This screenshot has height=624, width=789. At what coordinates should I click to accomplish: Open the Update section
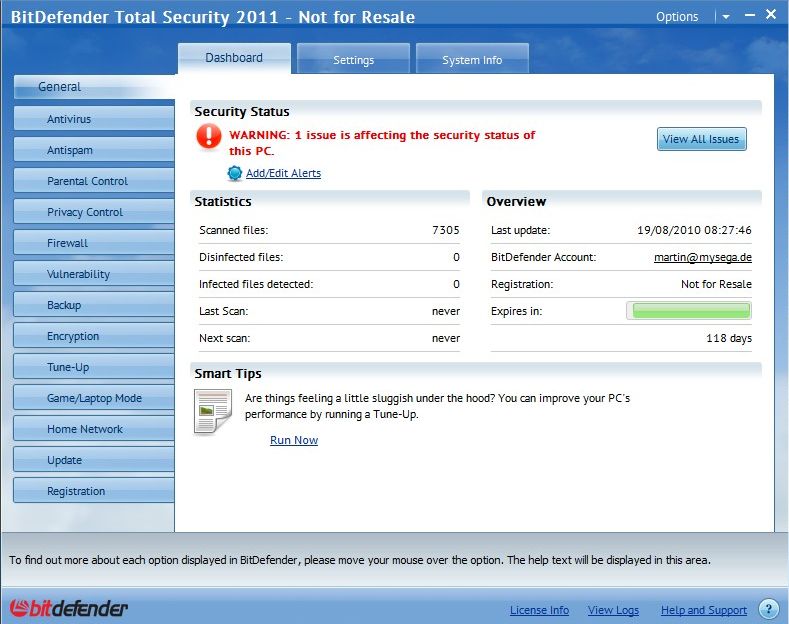point(94,460)
